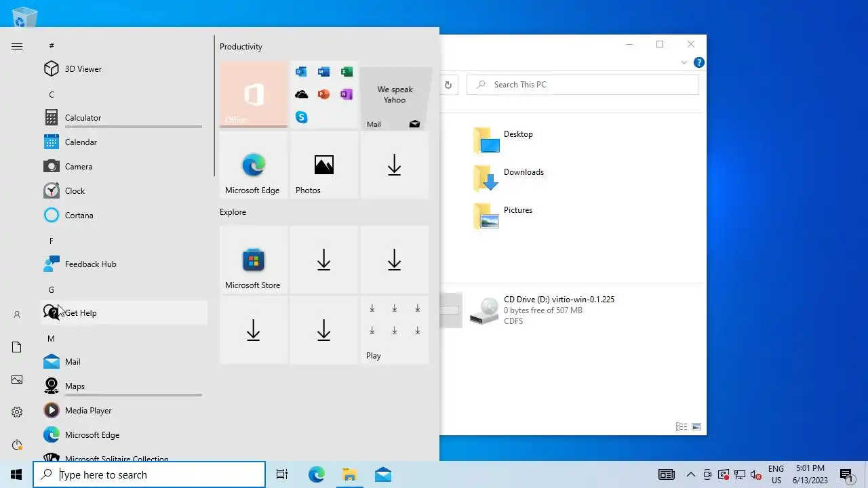Open the Microsoft Edge tile
Screen dimensions: 868x488
click(x=254, y=165)
